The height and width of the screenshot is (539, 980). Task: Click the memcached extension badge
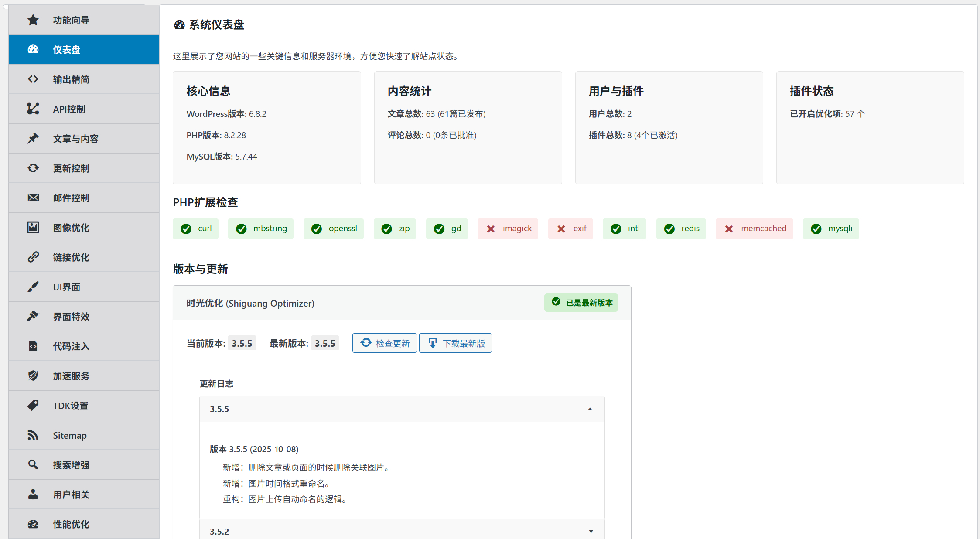[755, 229]
